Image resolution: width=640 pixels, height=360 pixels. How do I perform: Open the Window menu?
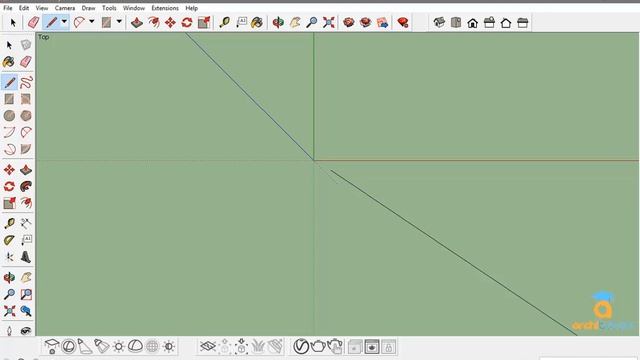pos(134,8)
